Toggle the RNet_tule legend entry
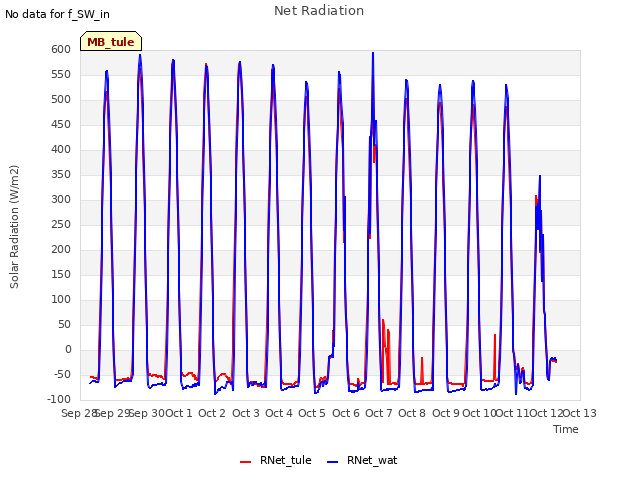 click(276, 460)
